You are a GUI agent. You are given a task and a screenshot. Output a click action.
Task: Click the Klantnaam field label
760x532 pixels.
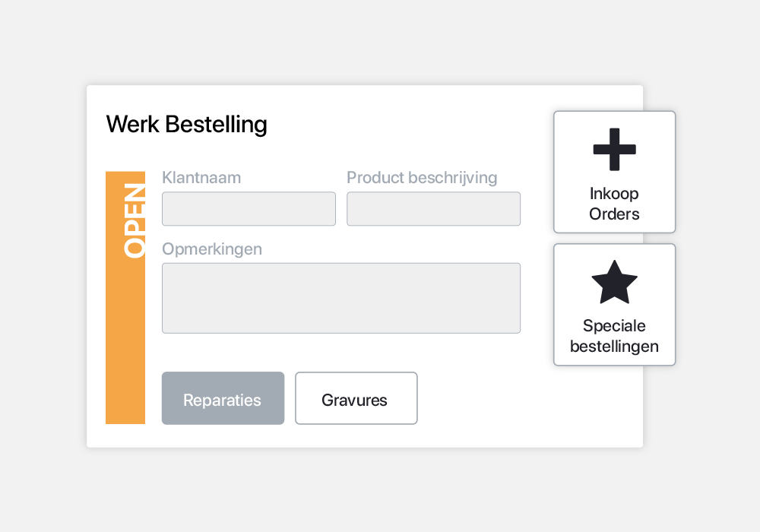(201, 178)
